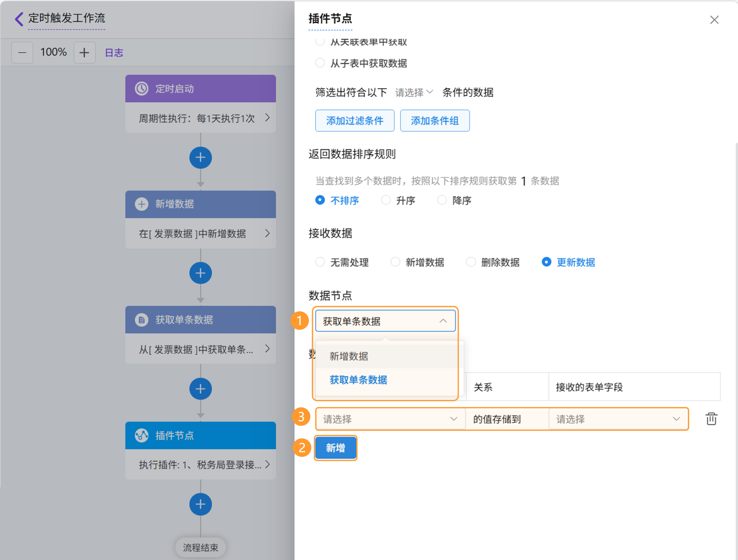The image size is (738, 560).
Task: Add node below 新增数据 via plus circle
Action: 200,273
